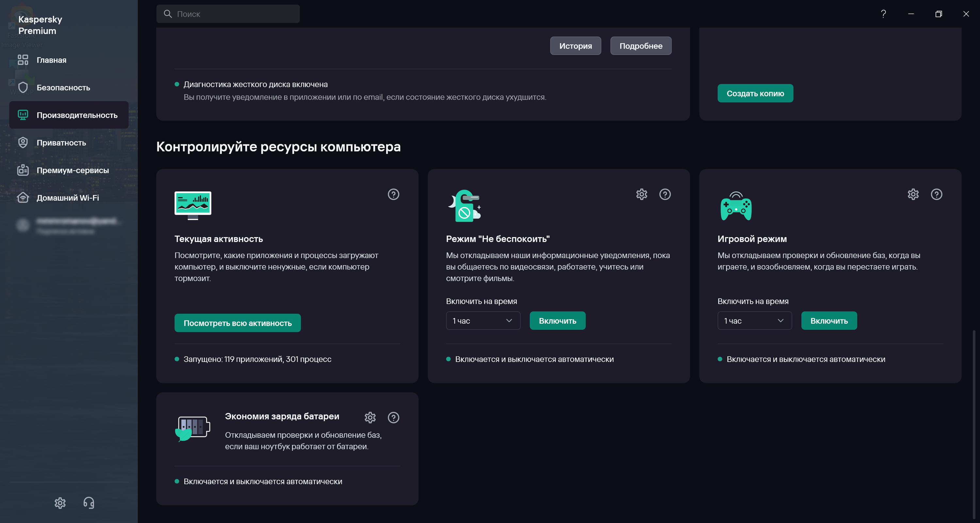Click help icon on Do Not Disturb card
980x523 pixels.
point(665,194)
